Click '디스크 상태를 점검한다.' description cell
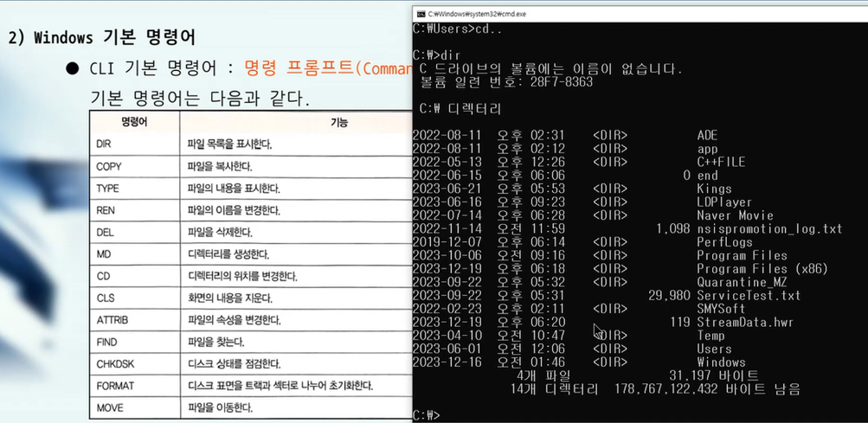 click(x=296, y=364)
